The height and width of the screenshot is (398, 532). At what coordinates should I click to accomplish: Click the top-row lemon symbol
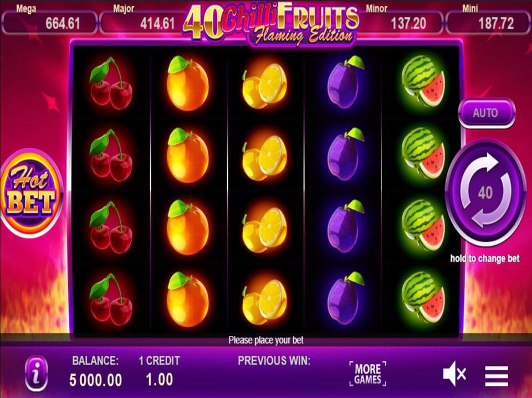click(x=264, y=85)
